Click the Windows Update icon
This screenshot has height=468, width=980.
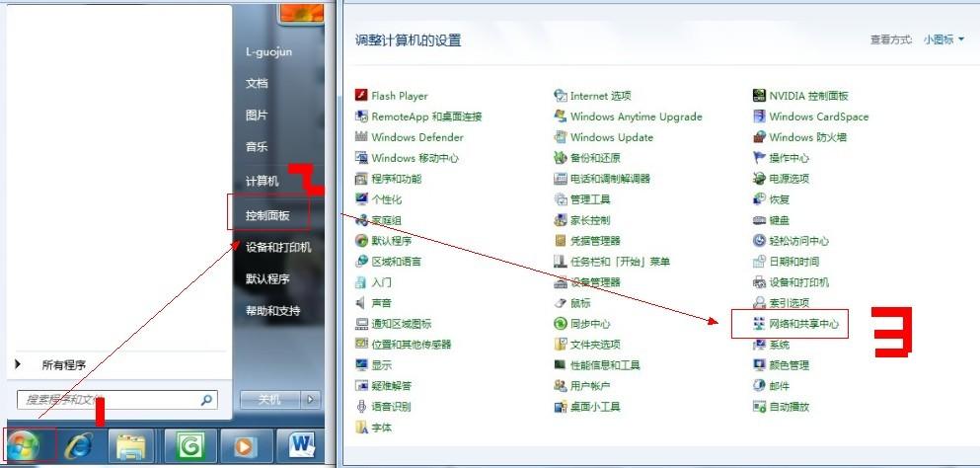point(560,137)
